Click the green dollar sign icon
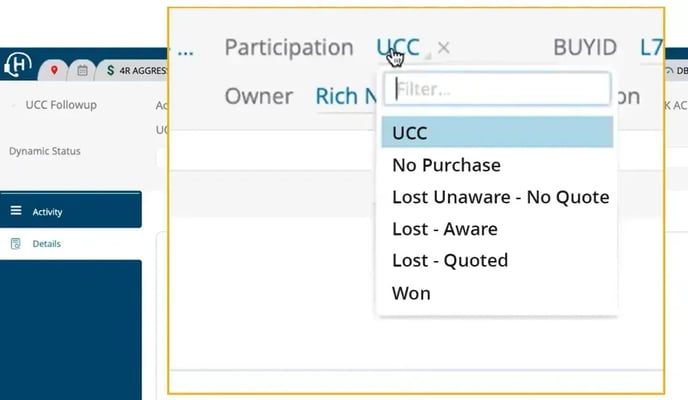The image size is (688, 400). [112, 71]
